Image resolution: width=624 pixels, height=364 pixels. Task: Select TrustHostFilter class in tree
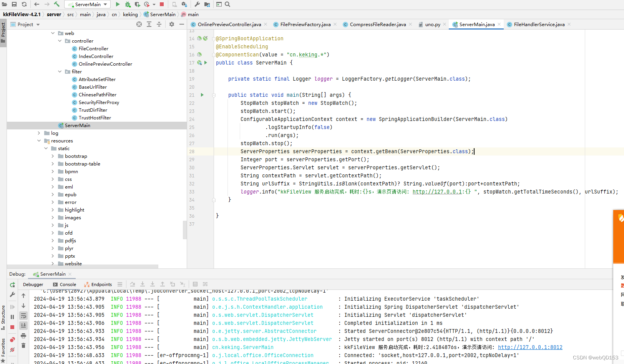point(95,118)
